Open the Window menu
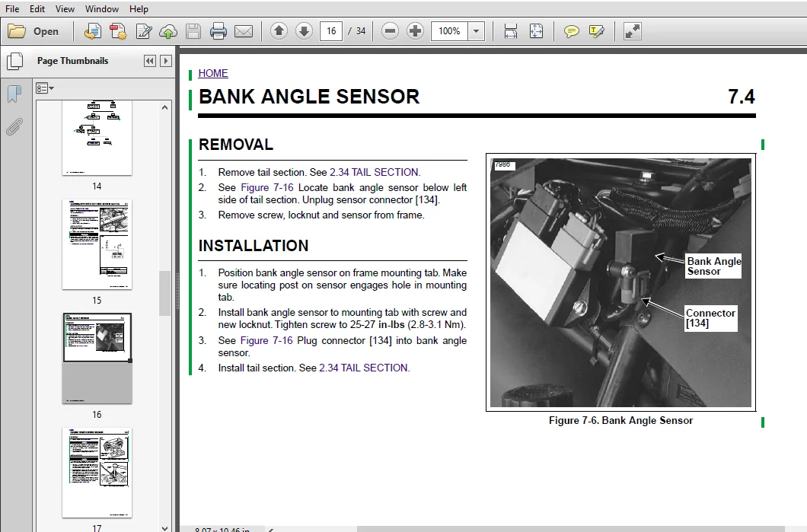 click(102, 8)
